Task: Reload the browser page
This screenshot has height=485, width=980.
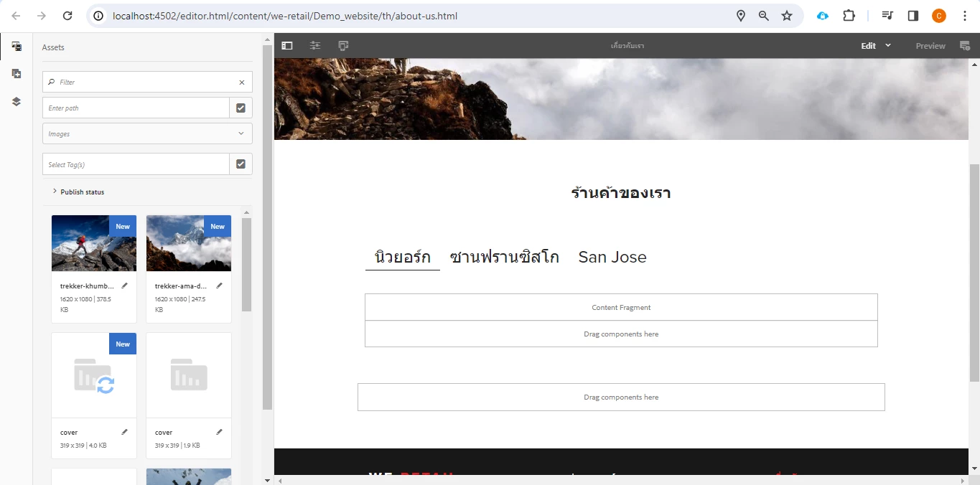Action: 67,16
